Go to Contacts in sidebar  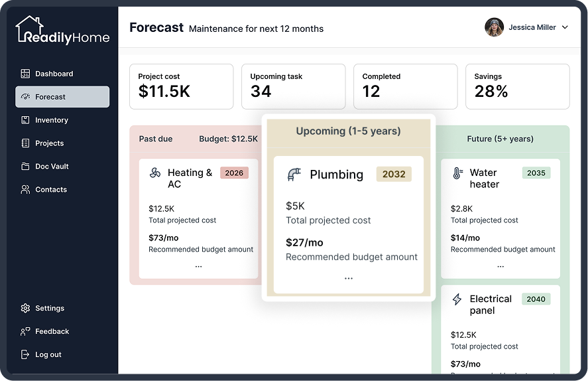point(62,190)
